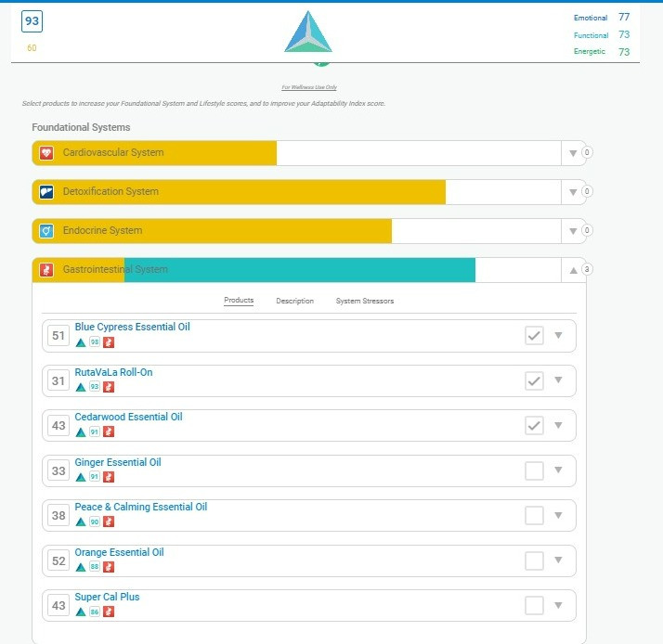Click the triangle icon under Cedarwood Essential Oil
663x644 pixels.
tap(81, 431)
